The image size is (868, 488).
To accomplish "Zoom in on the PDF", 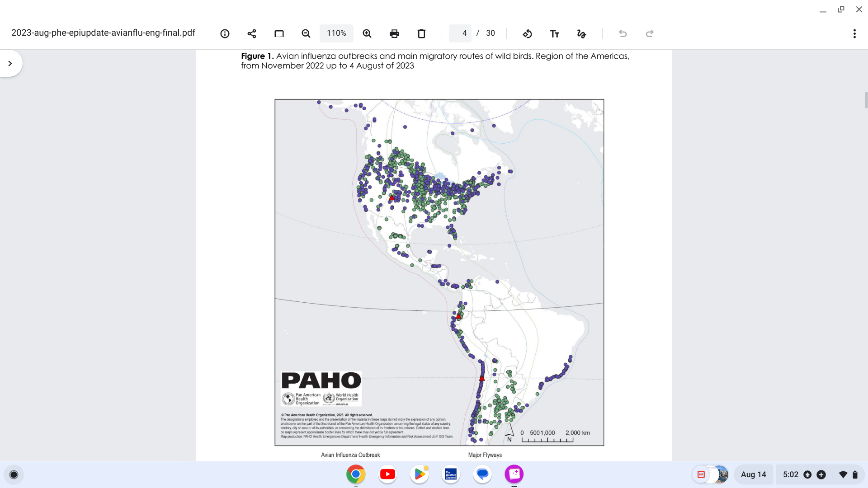I will 367,33.
